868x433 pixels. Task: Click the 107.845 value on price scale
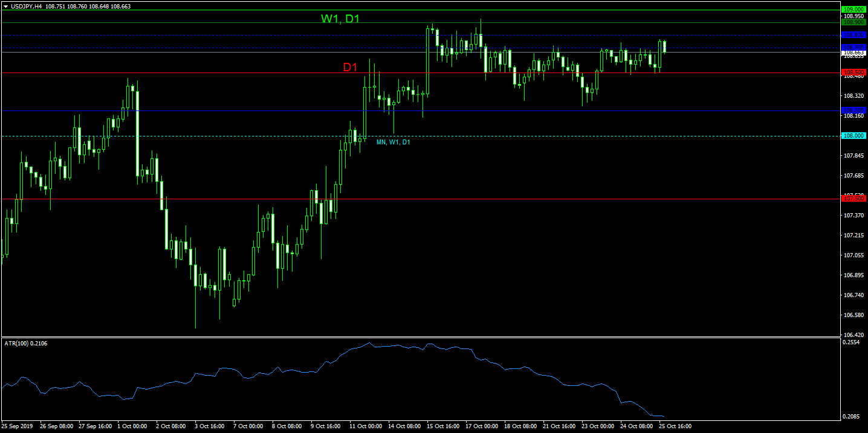852,156
